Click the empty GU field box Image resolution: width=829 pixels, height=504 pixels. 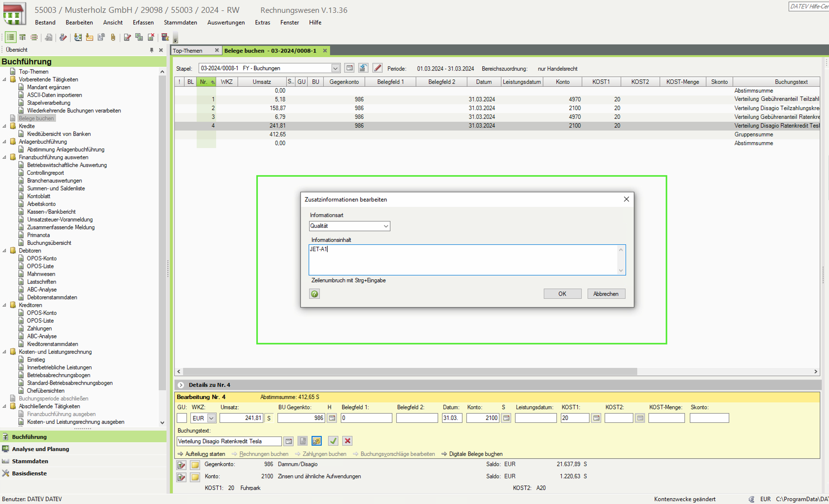(182, 418)
